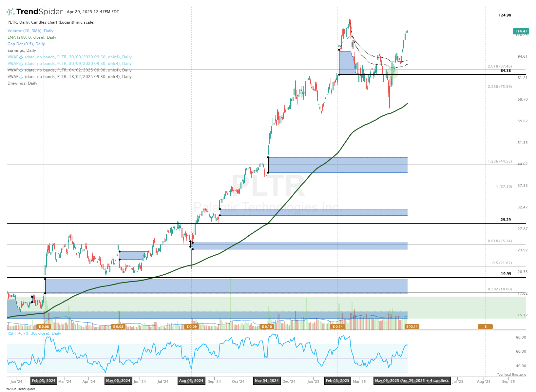Click Fibonacci label 1 (37.20)
536x392 pixels.
pyautogui.click(x=504, y=186)
